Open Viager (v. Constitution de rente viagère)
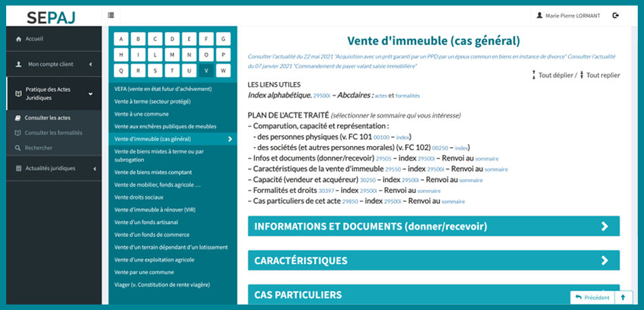Image resolution: width=644 pixels, height=310 pixels. coord(162,285)
